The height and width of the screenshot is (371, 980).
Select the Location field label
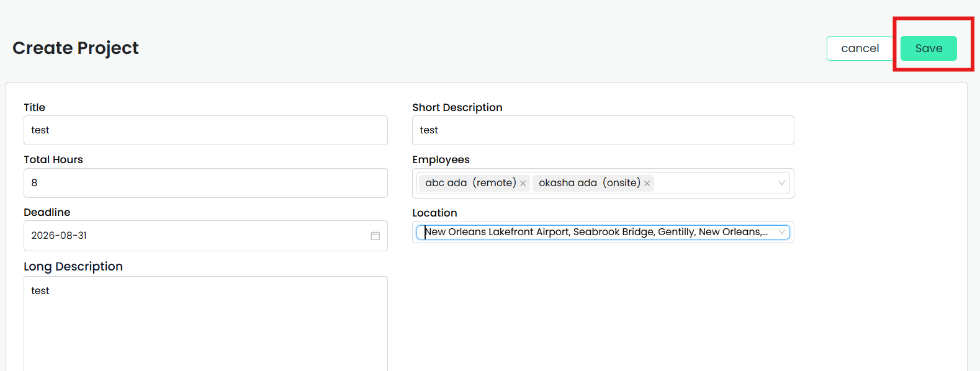(x=434, y=213)
